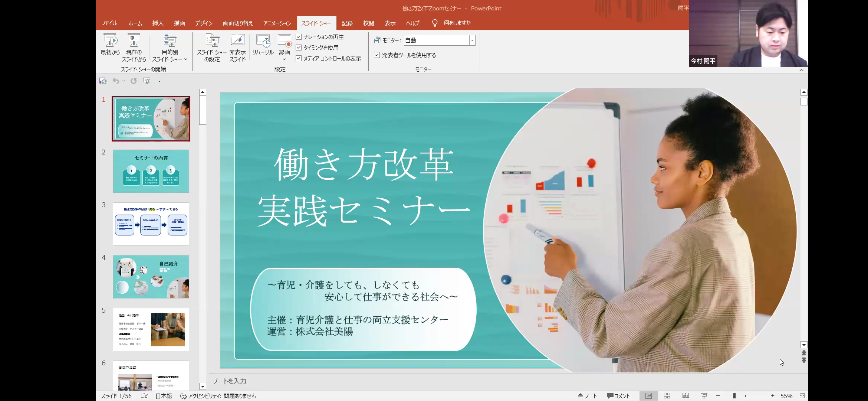This screenshot has width=868, height=401.
Task: Click the undo arrow in quick toolbar
Action: [116, 81]
